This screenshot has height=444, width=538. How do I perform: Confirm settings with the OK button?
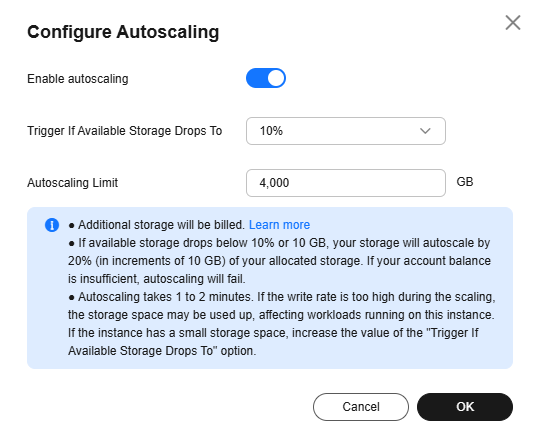pyautogui.click(x=465, y=407)
